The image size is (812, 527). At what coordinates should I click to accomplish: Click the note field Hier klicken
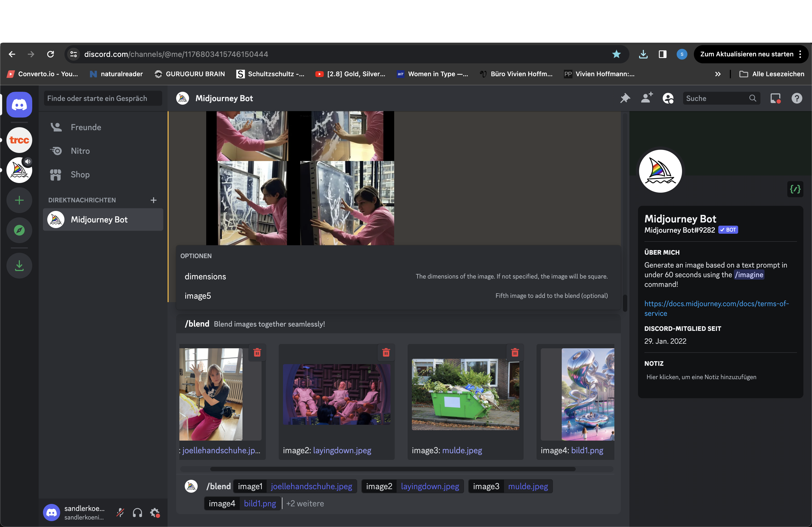click(720, 377)
